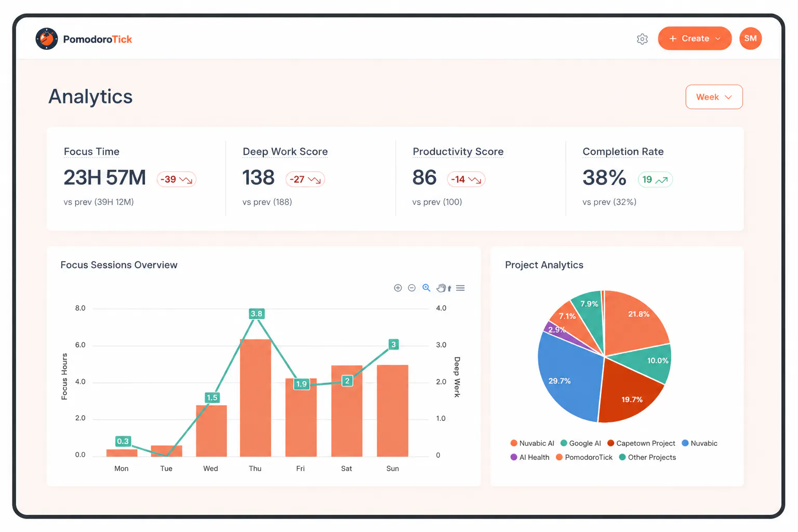This screenshot has height=532, width=798.
Task: Click the -14 downward trend badge
Action: (x=466, y=179)
